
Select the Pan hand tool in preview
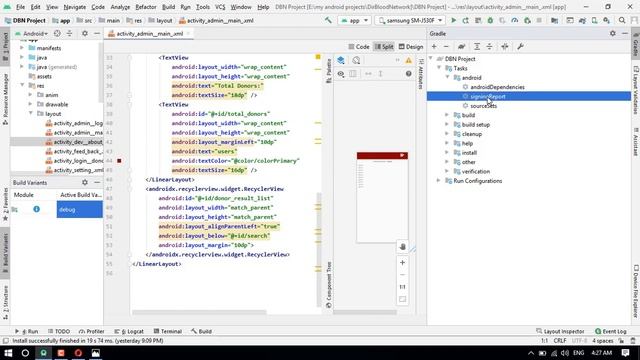point(402,247)
